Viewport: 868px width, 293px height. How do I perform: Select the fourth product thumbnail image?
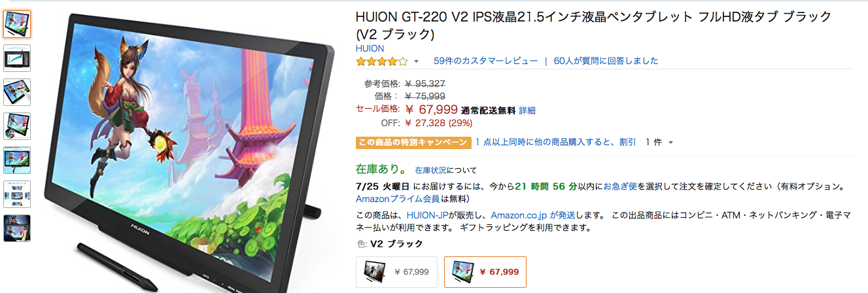(17, 126)
